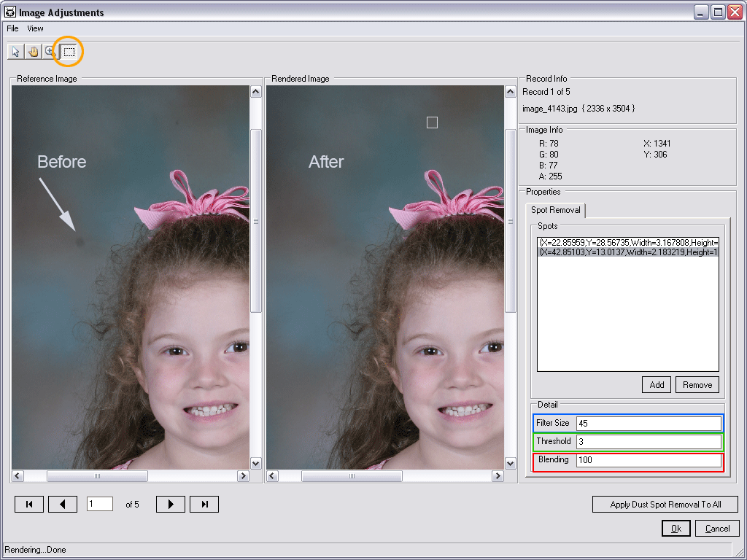Open the File menu
Viewport: 747px width, 560px height.
pos(12,28)
